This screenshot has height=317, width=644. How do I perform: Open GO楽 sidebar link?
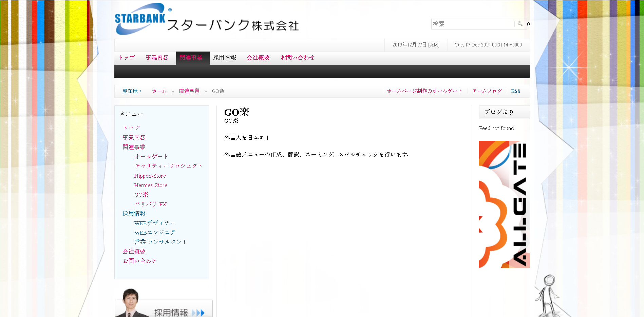tap(141, 195)
